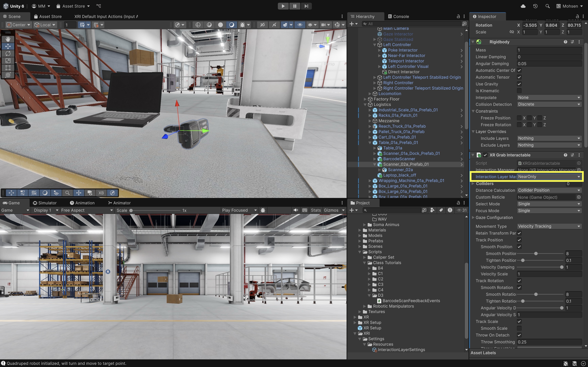Select BarcodeScanFeedbackEvents script in Project
The width and height of the screenshot is (588, 367).
[411, 301]
